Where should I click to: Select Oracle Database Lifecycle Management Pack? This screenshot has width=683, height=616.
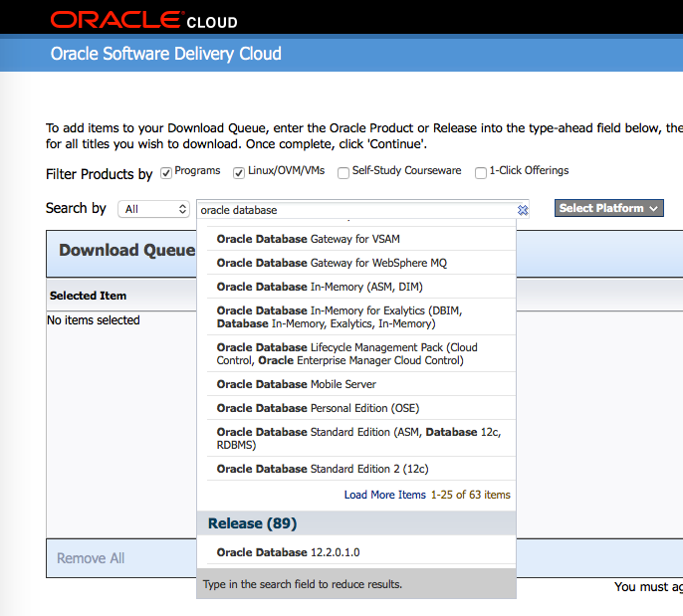click(x=360, y=354)
